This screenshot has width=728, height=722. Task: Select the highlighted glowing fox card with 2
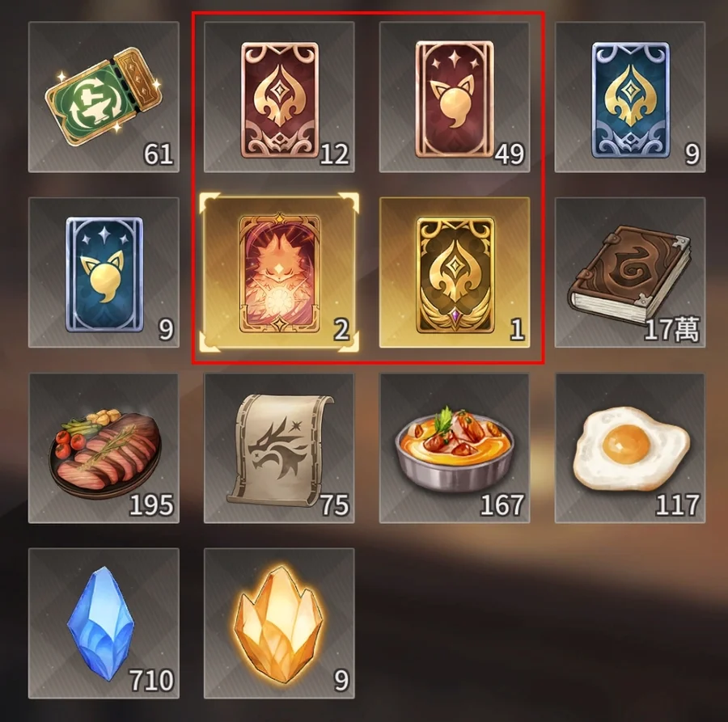point(279,272)
